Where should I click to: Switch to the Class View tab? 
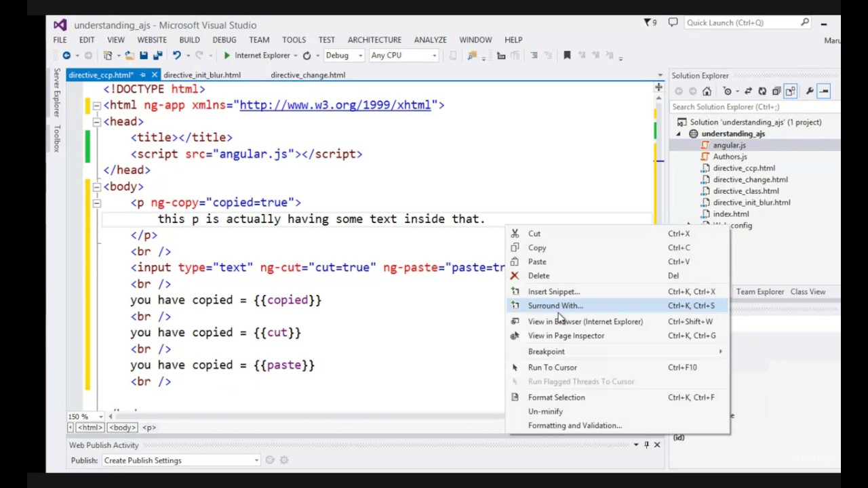(808, 291)
